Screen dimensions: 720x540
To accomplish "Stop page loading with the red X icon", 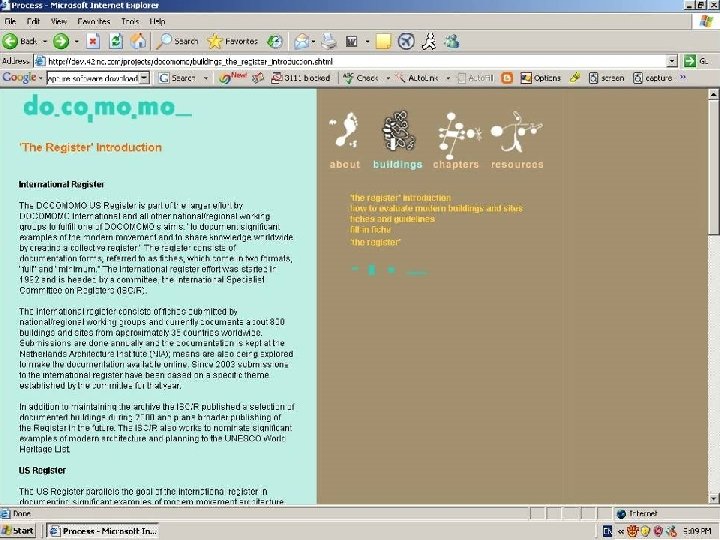I will coord(93,41).
